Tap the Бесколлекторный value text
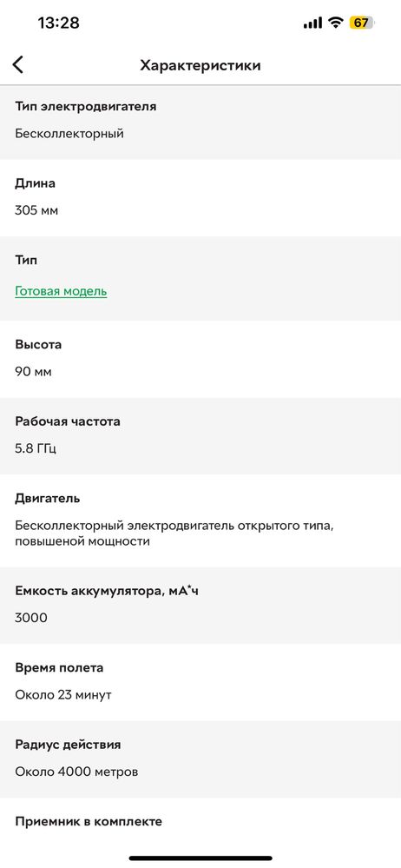The width and height of the screenshot is (401, 868). coord(69,134)
